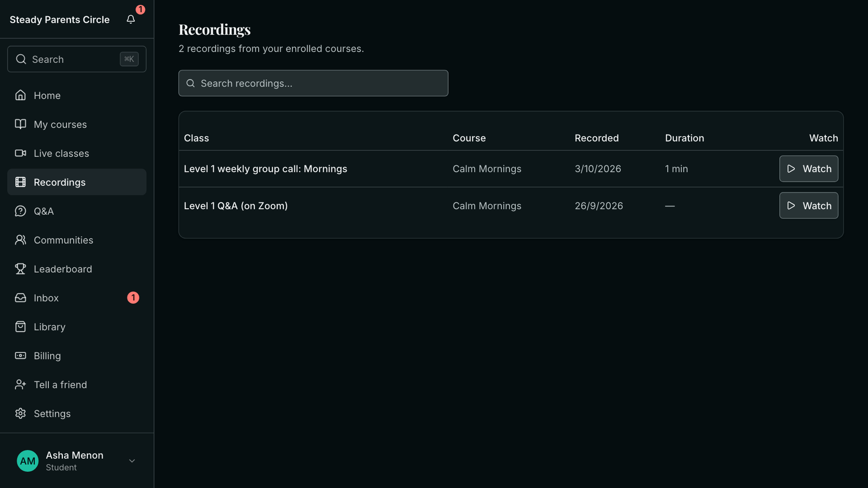Open Settings from the sidebar

click(x=77, y=413)
